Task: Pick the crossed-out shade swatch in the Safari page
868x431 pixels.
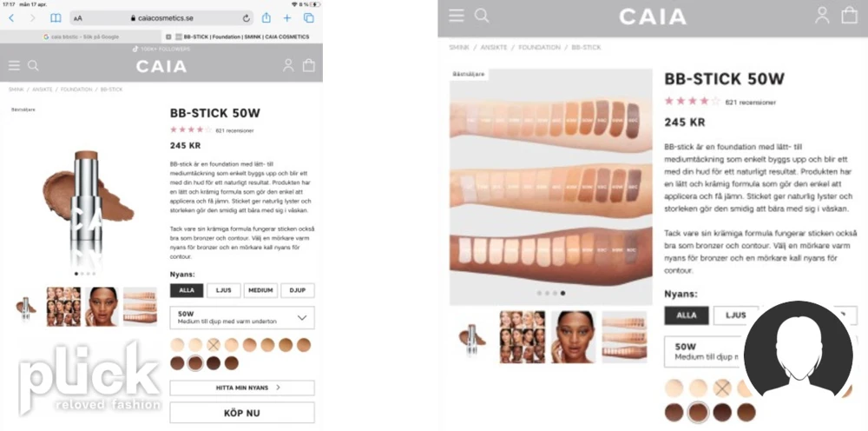Action: [214, 345]
